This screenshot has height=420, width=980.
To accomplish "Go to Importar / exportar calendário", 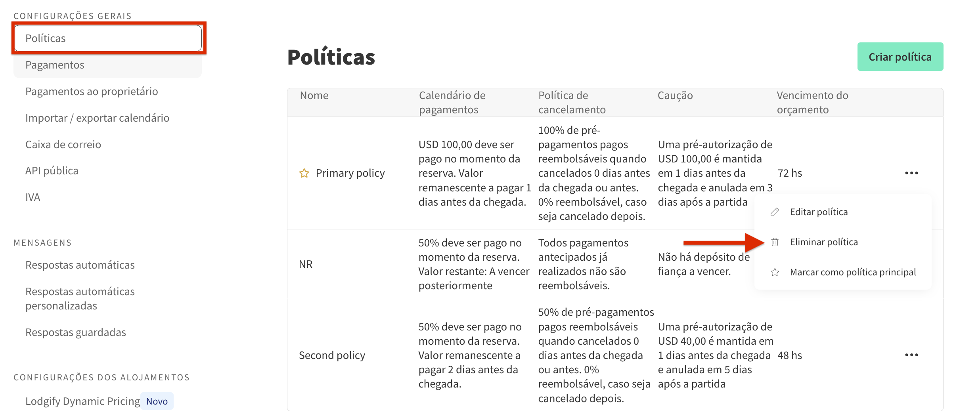I will 97,118.
